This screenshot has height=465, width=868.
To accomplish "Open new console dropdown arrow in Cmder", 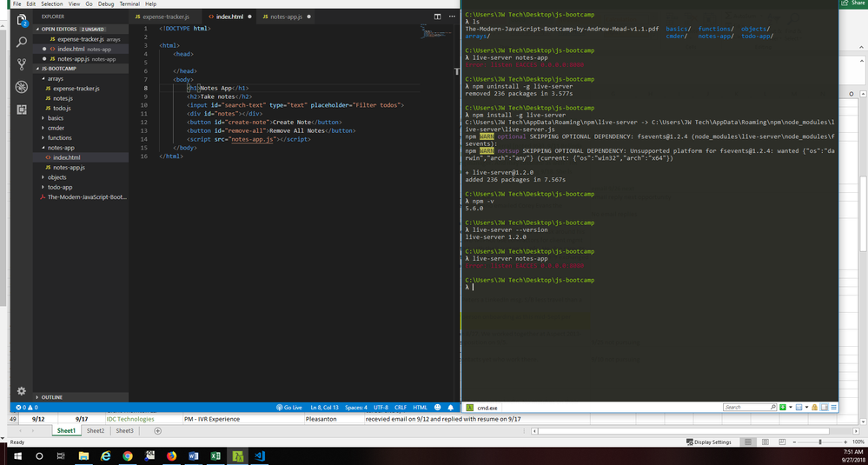I will pos(790,408).
